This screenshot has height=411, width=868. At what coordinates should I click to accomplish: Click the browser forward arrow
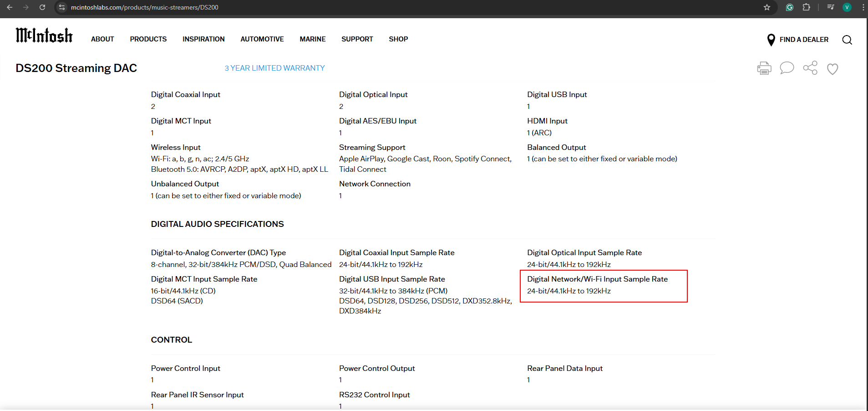pos(26,7)
